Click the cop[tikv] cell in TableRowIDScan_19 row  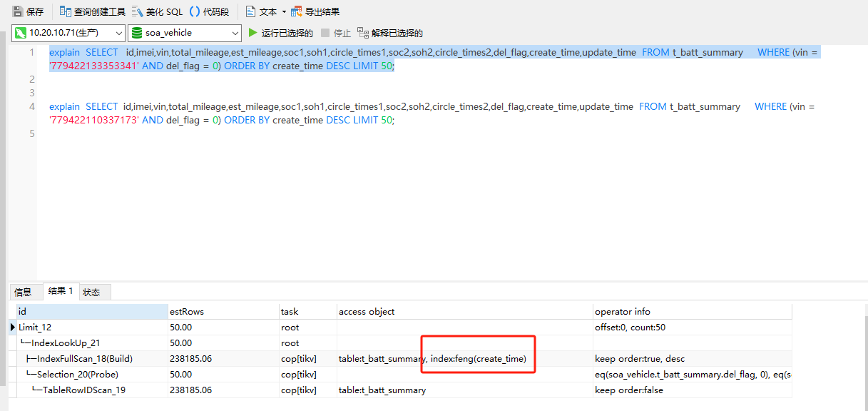[x=308, y=390]
